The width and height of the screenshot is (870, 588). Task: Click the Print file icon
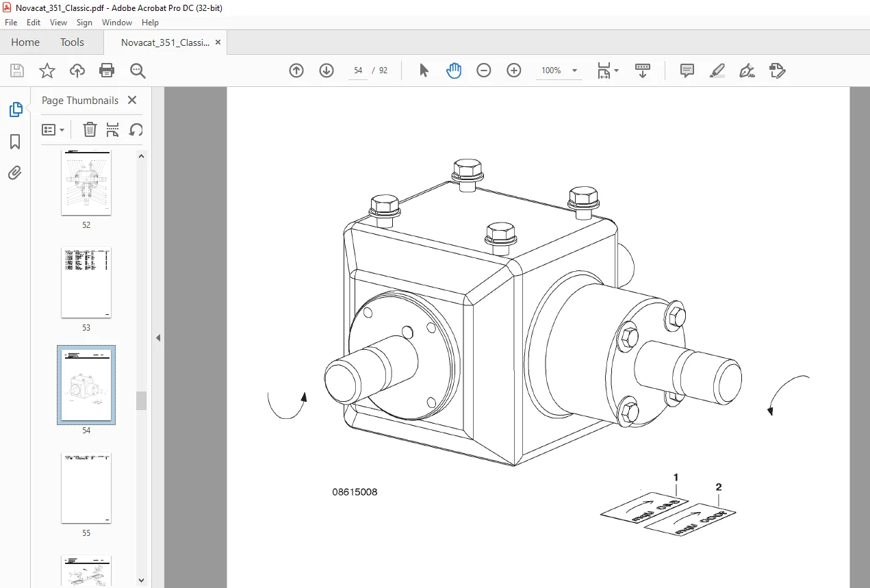click(x=107, y=71)
